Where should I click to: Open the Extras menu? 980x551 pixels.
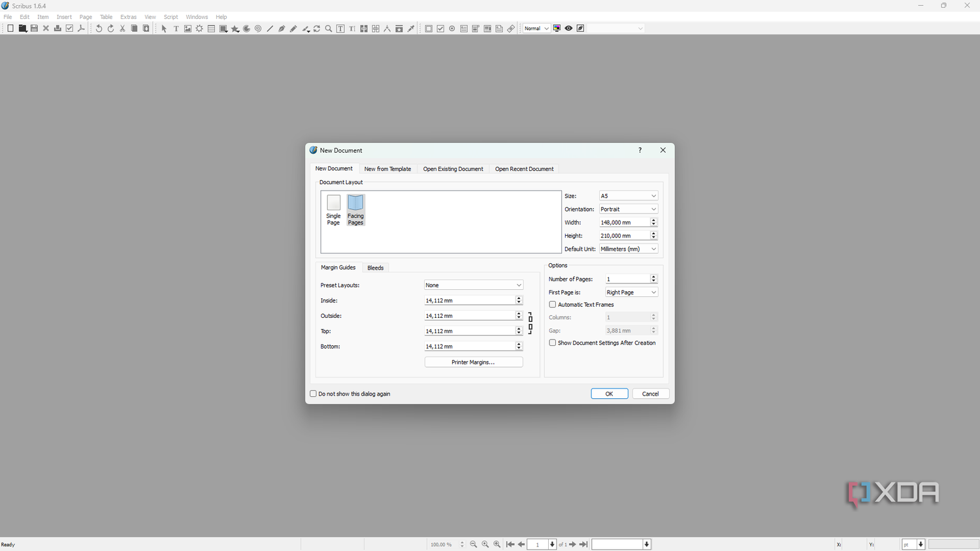tap(129, 17)
